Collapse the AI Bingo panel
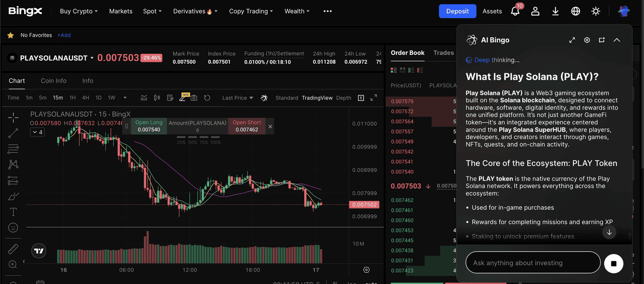 617,40
